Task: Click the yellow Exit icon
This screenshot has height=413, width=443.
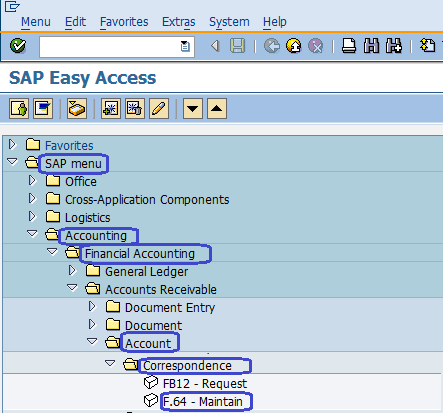Action: [x=293, y=46]
